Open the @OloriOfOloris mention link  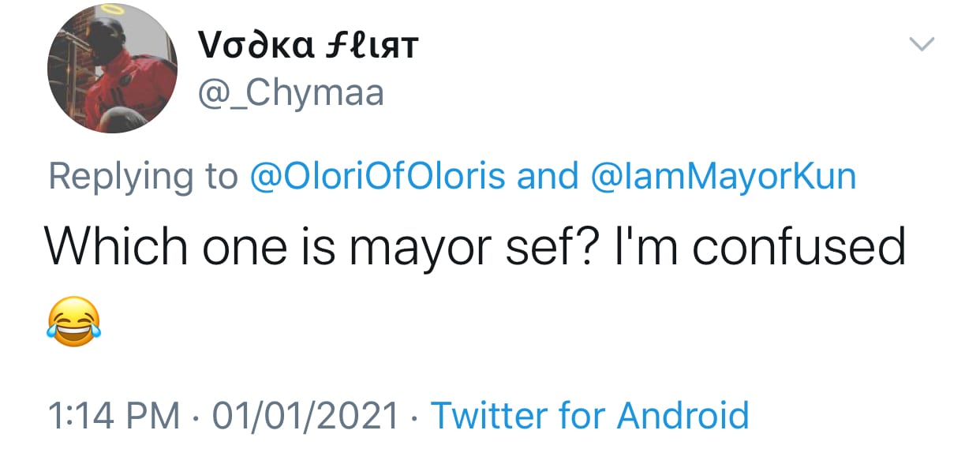pyautogui.click(x=377, y=177)
